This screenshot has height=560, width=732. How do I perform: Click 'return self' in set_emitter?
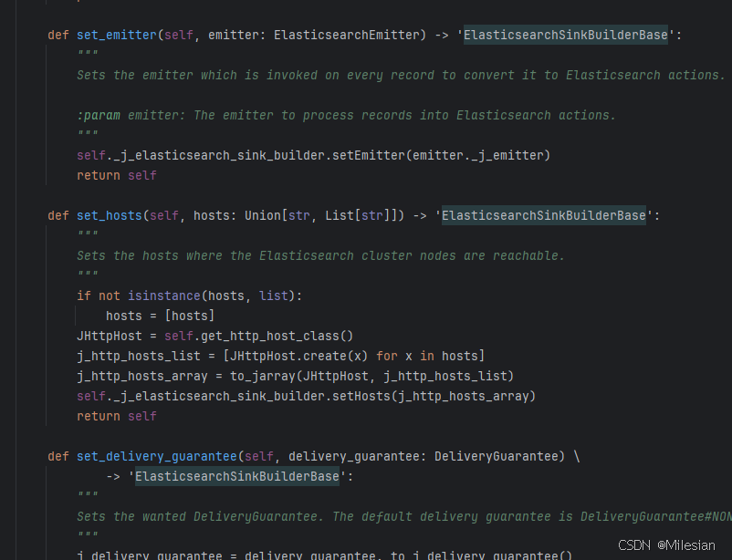coord(117,175)
